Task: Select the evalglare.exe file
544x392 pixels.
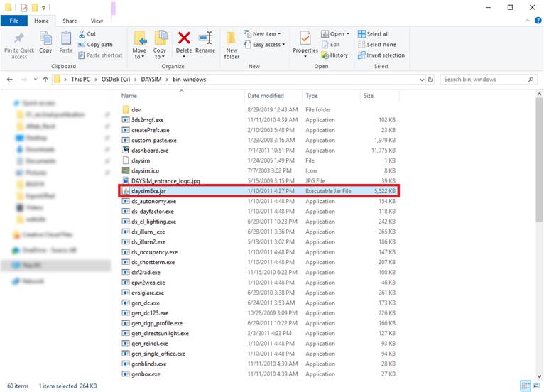Action: tap(259, 293)
